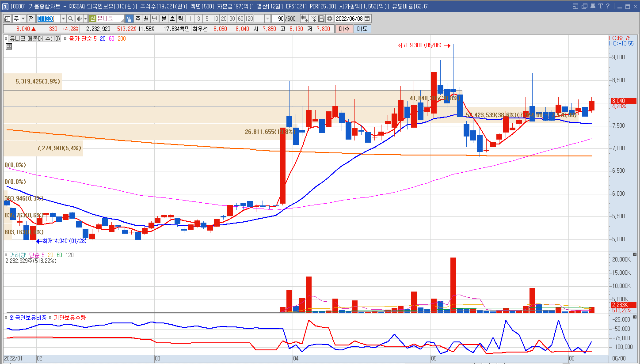Click the stock search magnifier icon
The width and height of the screenshot is (640, 364).
click(x=71, y=19)
